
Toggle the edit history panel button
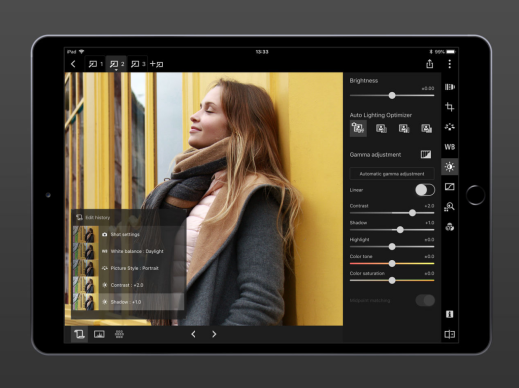(79, 334)
